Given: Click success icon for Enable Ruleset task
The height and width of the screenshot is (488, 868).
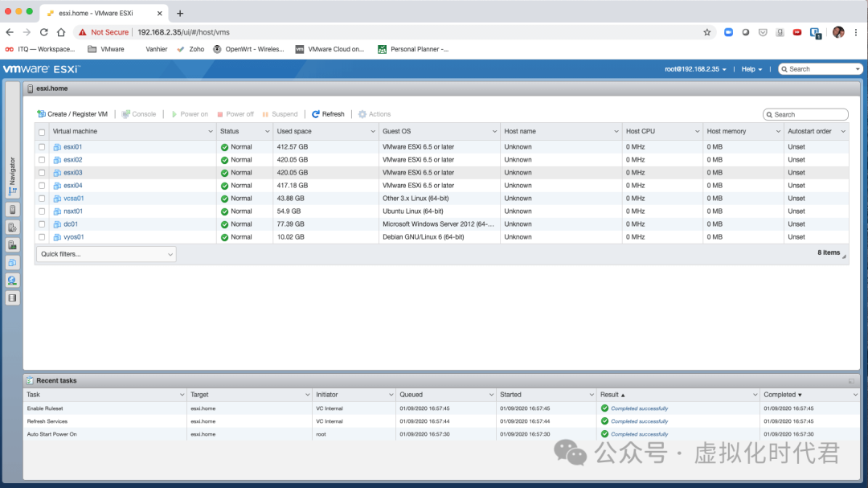Looking at the screenshot, I should 604,408.
